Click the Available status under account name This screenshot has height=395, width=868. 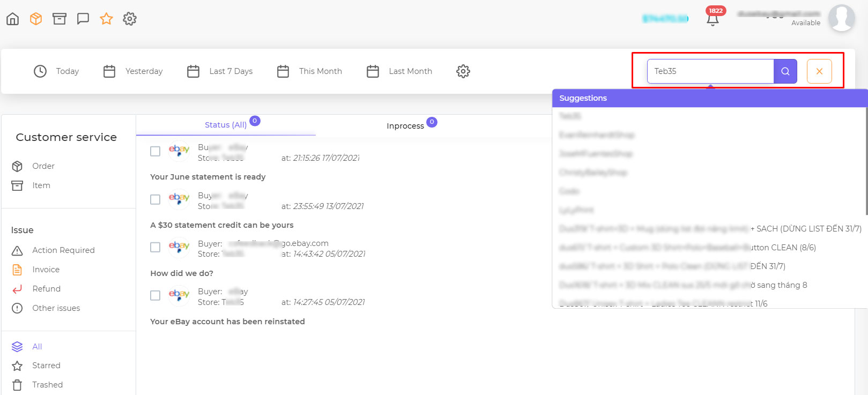806,23
